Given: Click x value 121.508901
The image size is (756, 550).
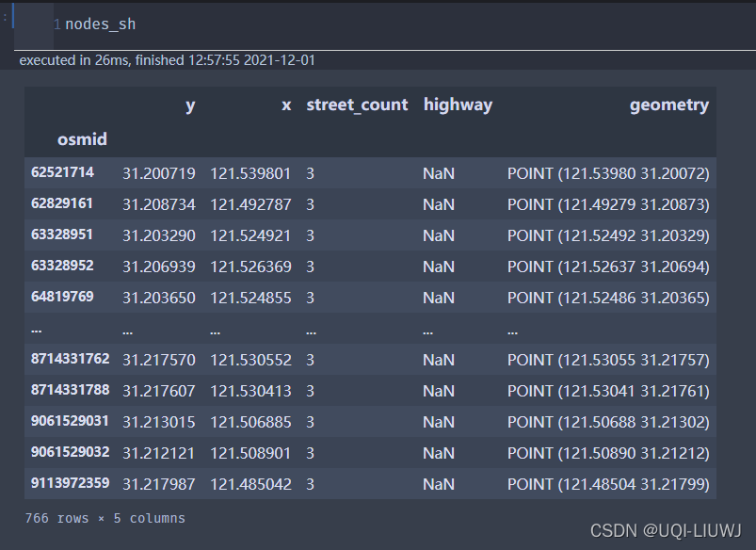Looking at the screenshot, I should click(x=250, y=453).
